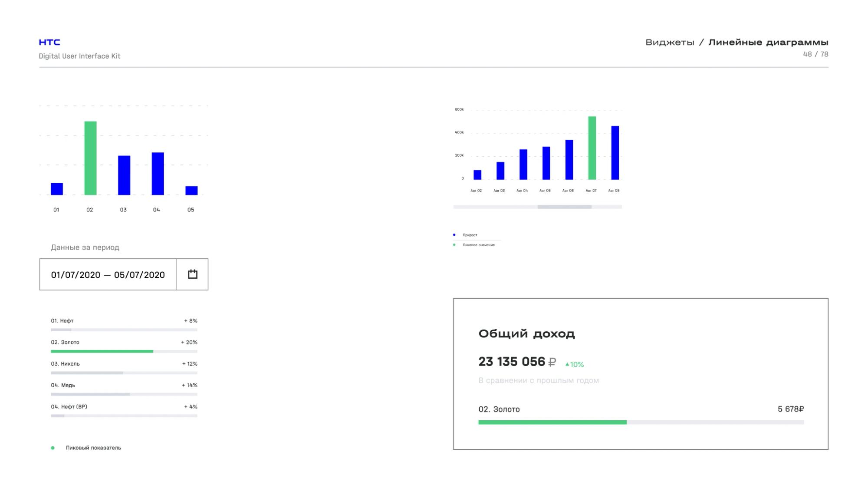This screenshot has width=868, height=488.
Task: Click the 600k axis label
Action: 459,109
